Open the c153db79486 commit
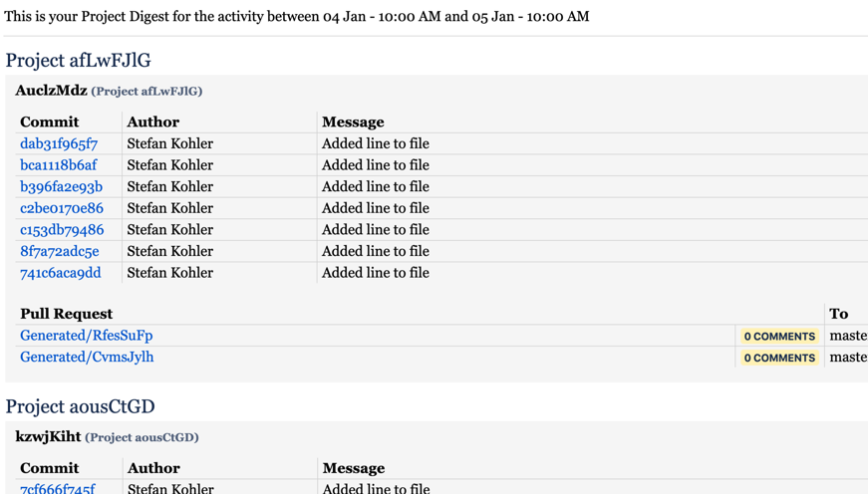Image resolution: width=868 pixels, height=494 pixels. pyautogui.click(x=62, y=230)
